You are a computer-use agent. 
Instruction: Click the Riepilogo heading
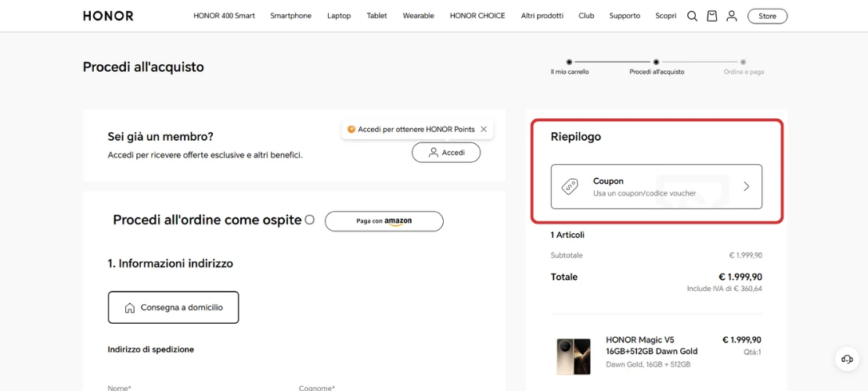pyautogui.click(x=576, y=137)
